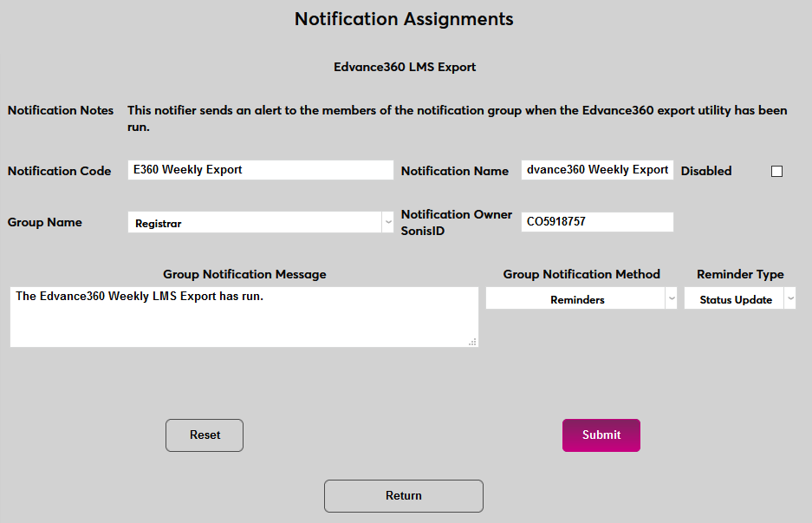The height and width of the screenshot is (523, 812).
Task: Click the Group Notification Message heading
Action: (244, 274)
